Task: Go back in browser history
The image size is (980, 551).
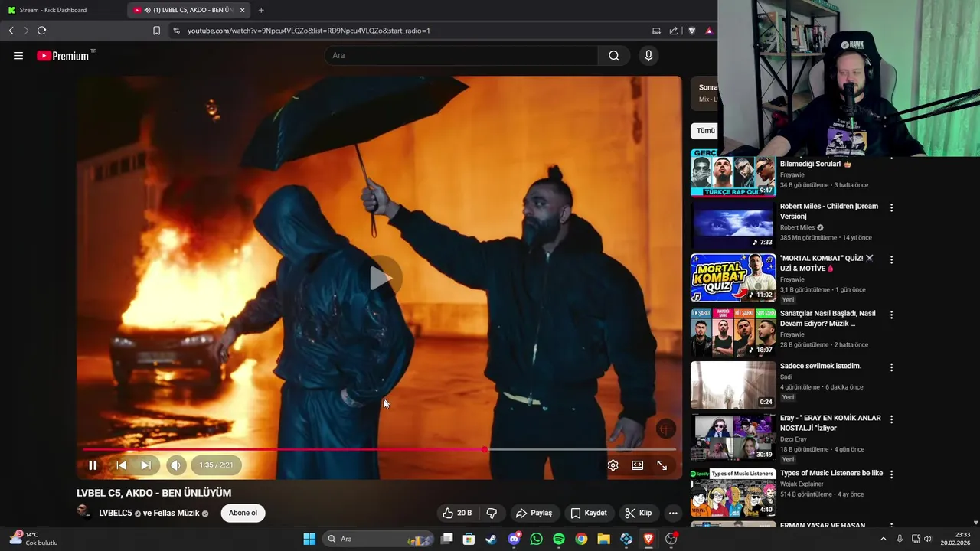Action: (11, 31)
